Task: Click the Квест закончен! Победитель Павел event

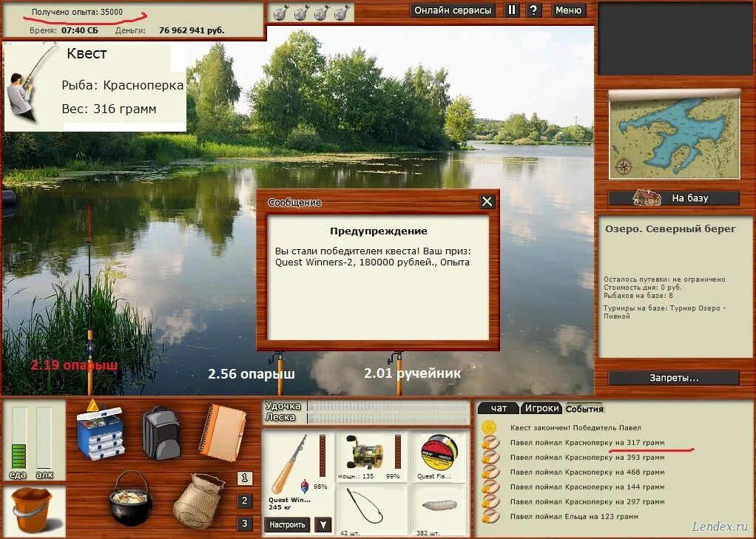Action: pos(576,427)
